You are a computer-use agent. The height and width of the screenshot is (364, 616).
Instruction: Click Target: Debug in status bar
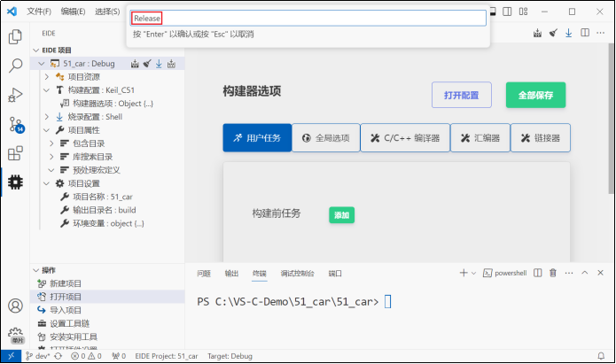230,356
